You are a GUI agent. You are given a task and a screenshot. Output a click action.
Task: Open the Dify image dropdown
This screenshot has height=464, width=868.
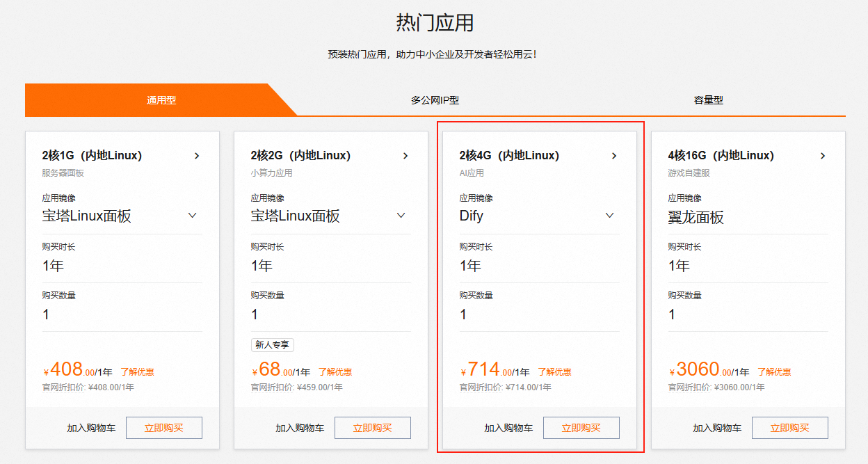click(609, 216)
